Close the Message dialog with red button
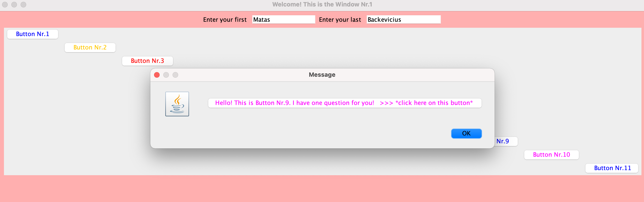Viewport: 644px width, 202px height. 157,75
